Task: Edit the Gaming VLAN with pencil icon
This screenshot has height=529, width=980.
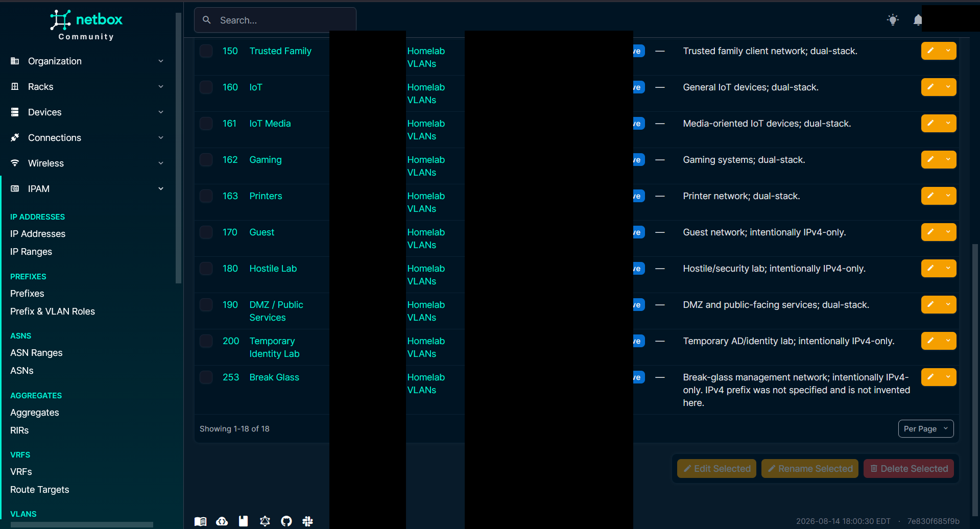Action: [930, 159]
